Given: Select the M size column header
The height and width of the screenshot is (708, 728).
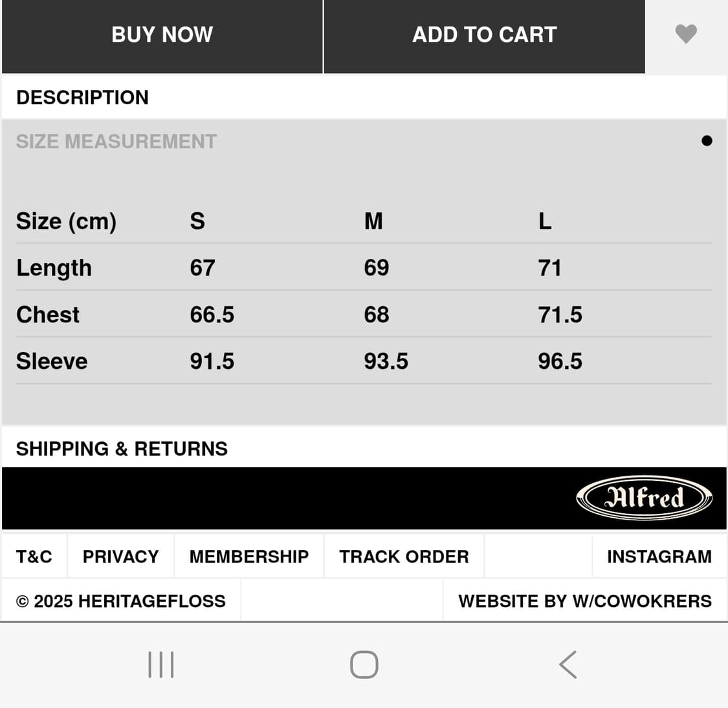Looking at the screenshot, I should tap(373, 221).
